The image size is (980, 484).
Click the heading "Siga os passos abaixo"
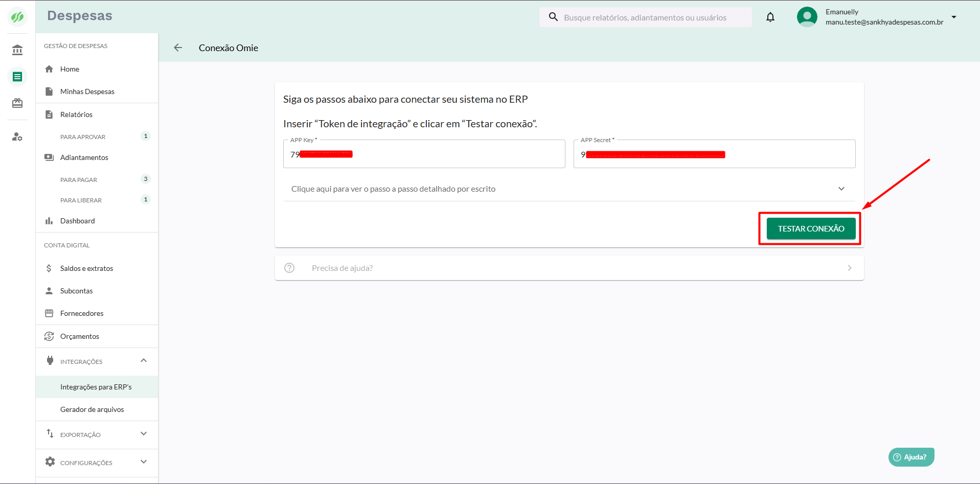tap(405, 99)
